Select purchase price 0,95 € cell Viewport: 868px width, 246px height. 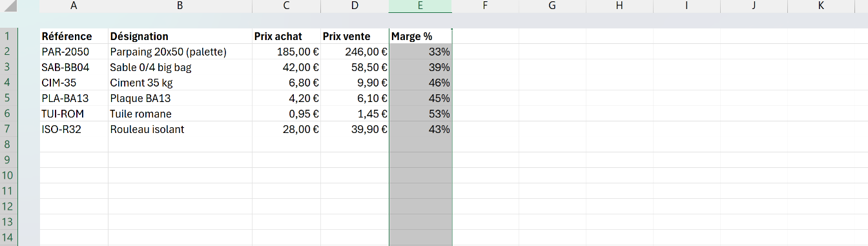point(286,114)
